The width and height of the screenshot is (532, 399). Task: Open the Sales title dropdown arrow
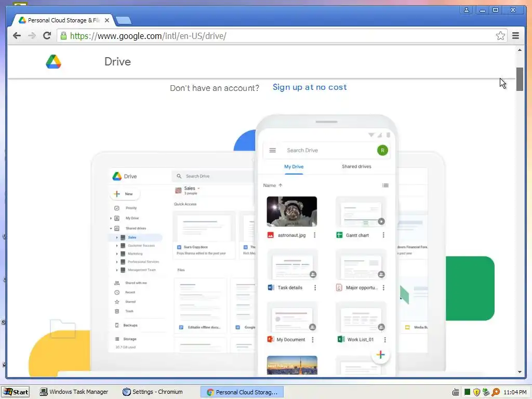pyautogui.click(x=198, y=188)
